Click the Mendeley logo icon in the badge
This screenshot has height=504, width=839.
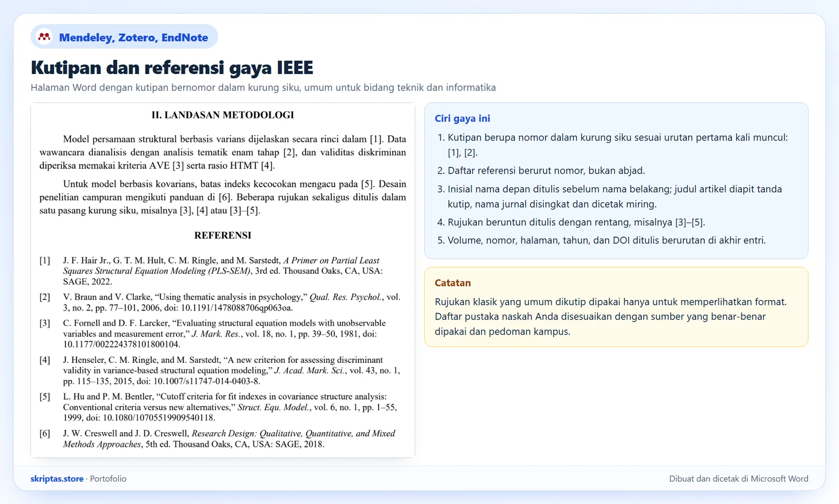pos(45,37)
